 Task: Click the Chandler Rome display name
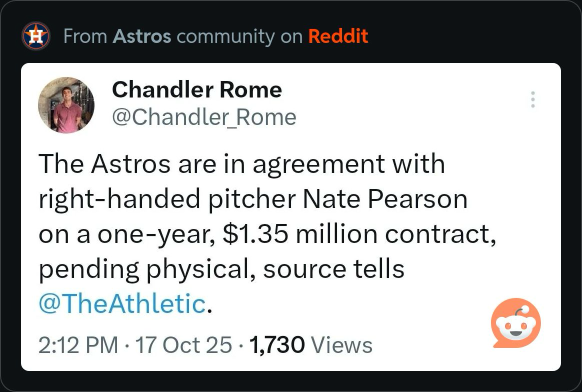[x=197, y=90]
